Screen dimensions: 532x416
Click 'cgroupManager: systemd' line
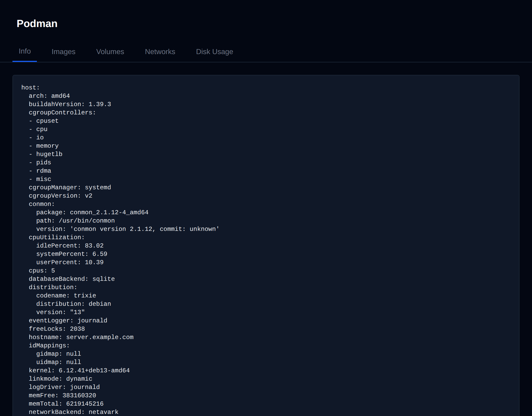[70, 187]
